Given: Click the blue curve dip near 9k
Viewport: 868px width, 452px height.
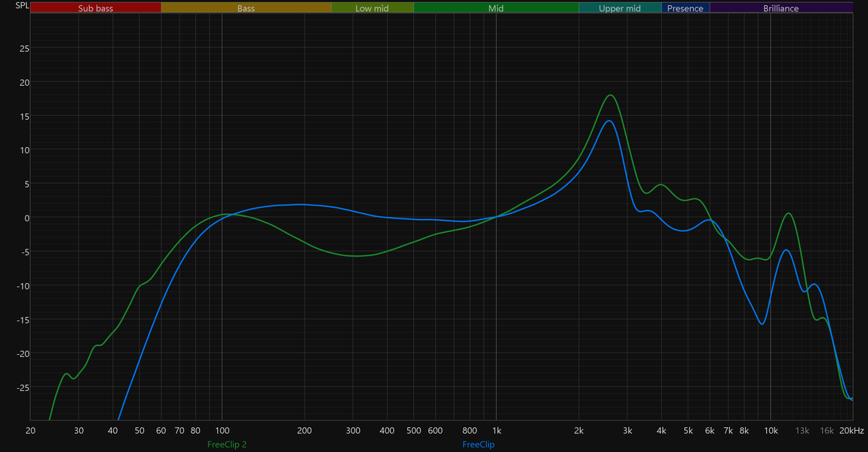Looking at the screenshot, I should 762,324.
